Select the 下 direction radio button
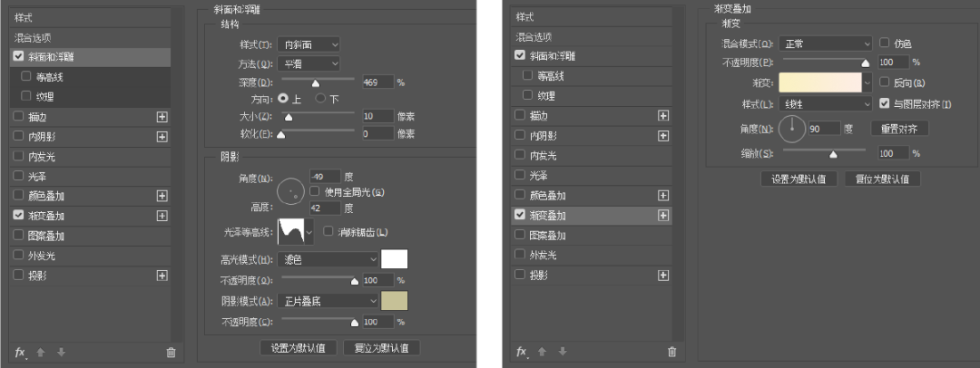The height and width of the screenshot is (368, 980). click(319, 98)
